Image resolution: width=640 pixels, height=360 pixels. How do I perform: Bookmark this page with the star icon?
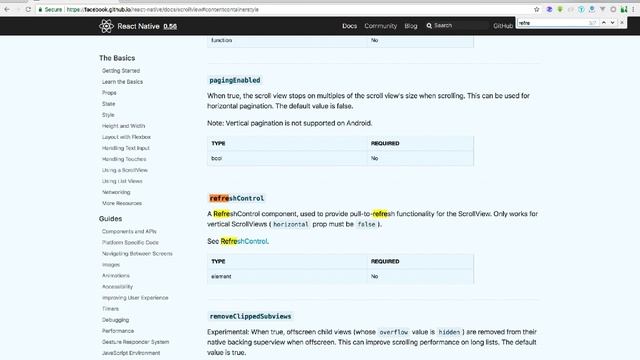(536, 9)
